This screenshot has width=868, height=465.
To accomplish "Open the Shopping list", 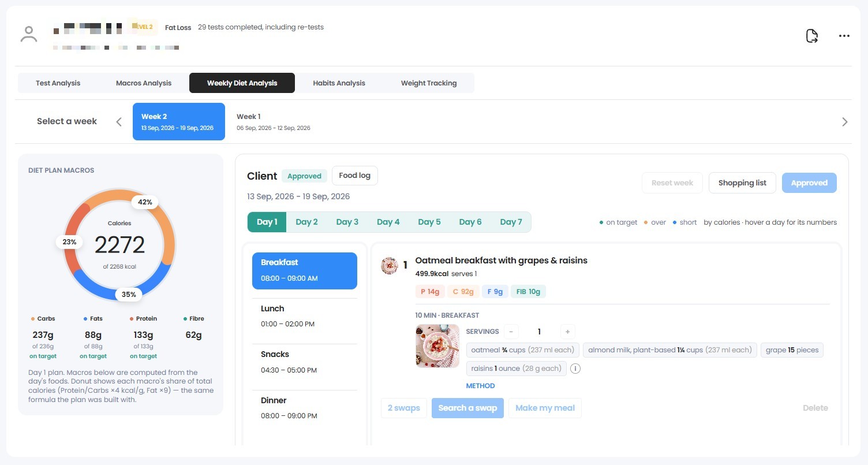I will tap(742, 183).
